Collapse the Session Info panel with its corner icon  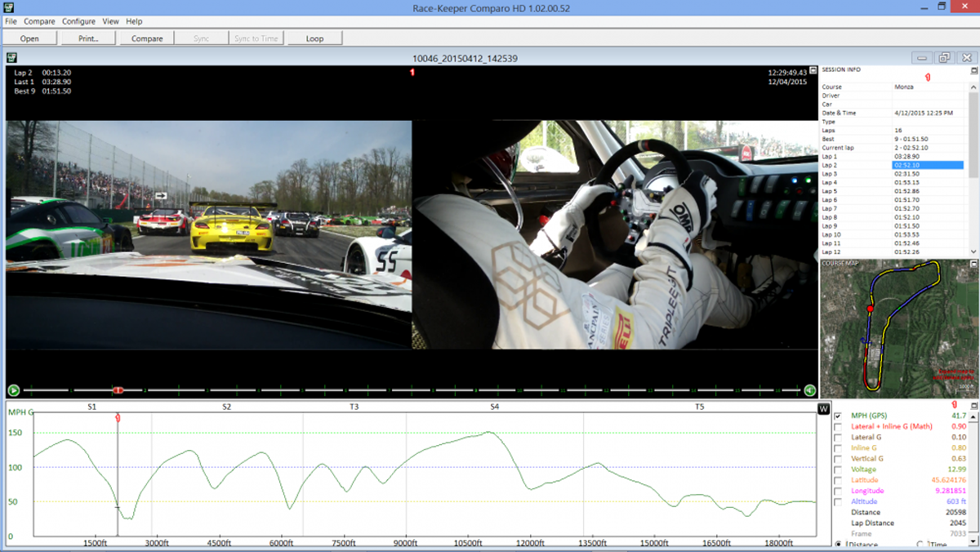(x=973, y=70)
